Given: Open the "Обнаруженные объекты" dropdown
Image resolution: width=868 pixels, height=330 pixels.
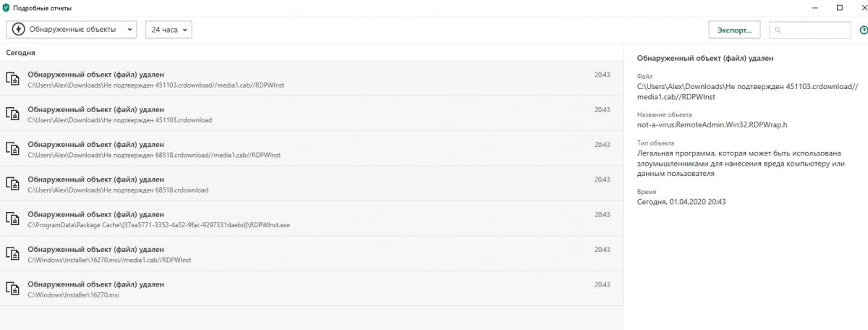Looking at the screenshot, I should [x=71, y=30].
